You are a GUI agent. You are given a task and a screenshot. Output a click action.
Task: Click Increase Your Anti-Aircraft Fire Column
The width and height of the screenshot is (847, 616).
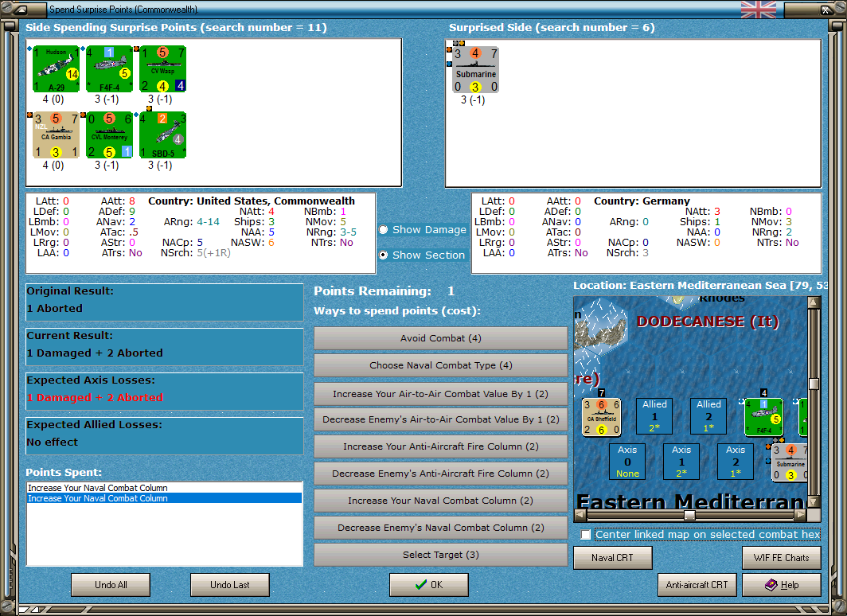(x=441, y=446)
